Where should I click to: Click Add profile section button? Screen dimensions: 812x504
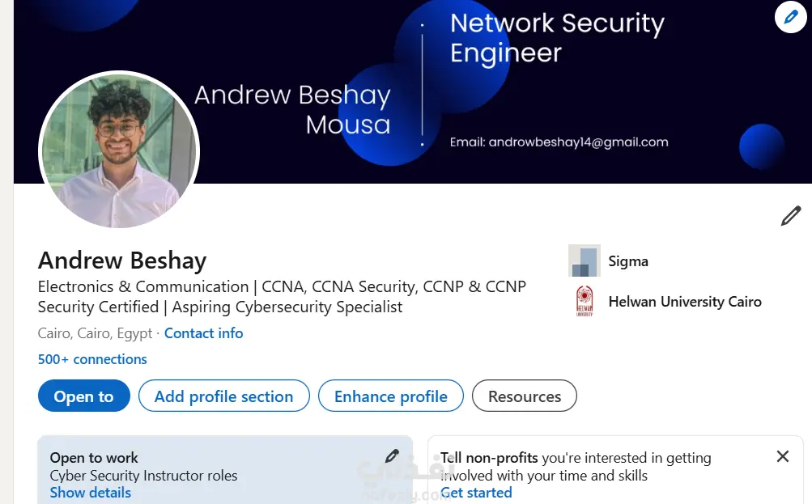click(223, 396)
